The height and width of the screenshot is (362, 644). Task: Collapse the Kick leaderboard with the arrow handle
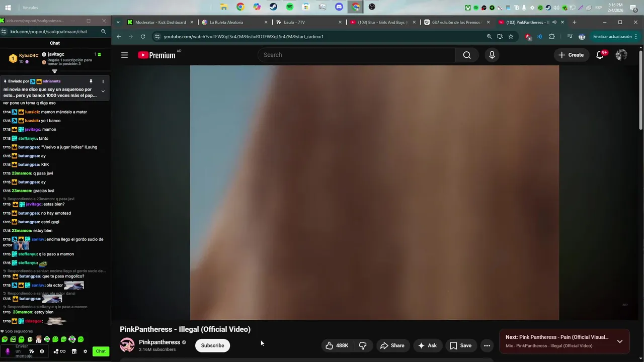point(55,71)
